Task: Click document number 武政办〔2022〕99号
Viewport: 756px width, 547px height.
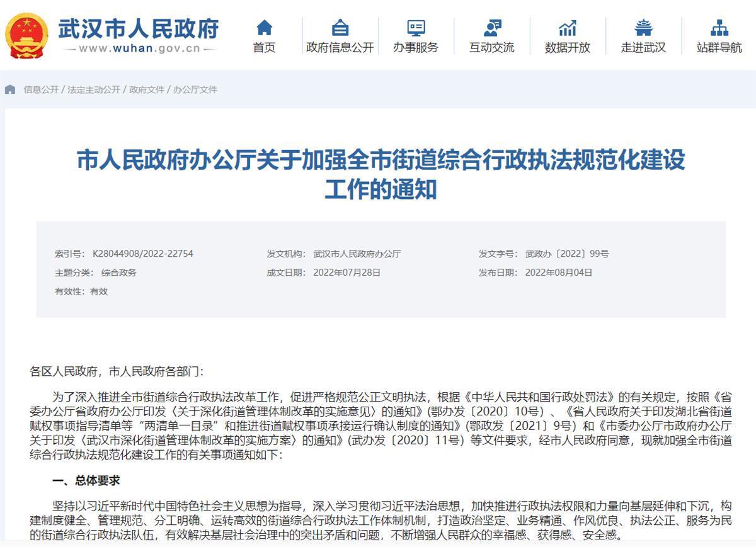Action: pyautogui.click(x=567, y=254)
